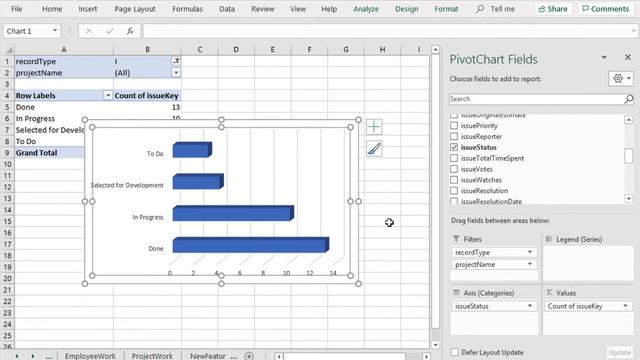Viewport: 640px width, 360px height.
Task: Open the Analyze ribbon tab
Action: pos(366,9)
